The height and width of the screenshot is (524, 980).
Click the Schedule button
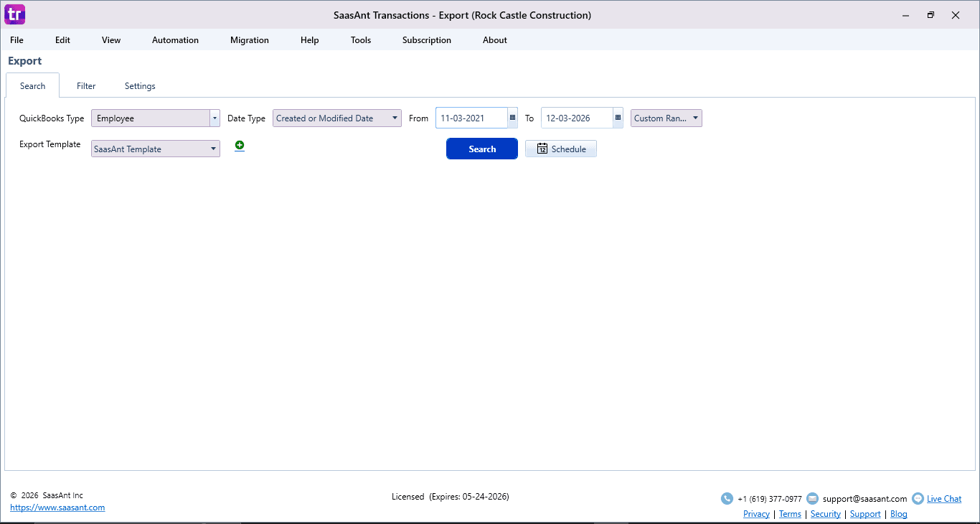(561, 149)
